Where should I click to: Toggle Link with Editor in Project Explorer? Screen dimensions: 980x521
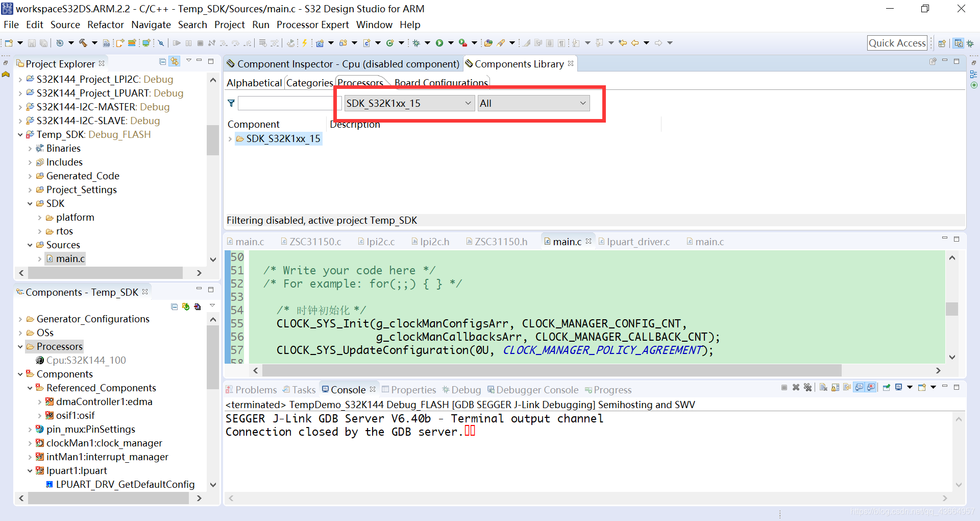coord(175,61)
